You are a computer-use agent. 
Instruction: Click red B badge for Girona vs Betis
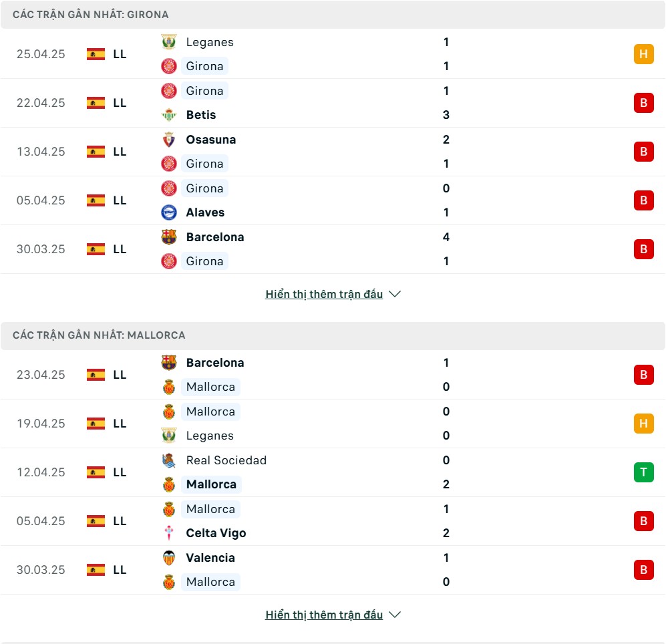pyautogui.click(x=643, y=103)
